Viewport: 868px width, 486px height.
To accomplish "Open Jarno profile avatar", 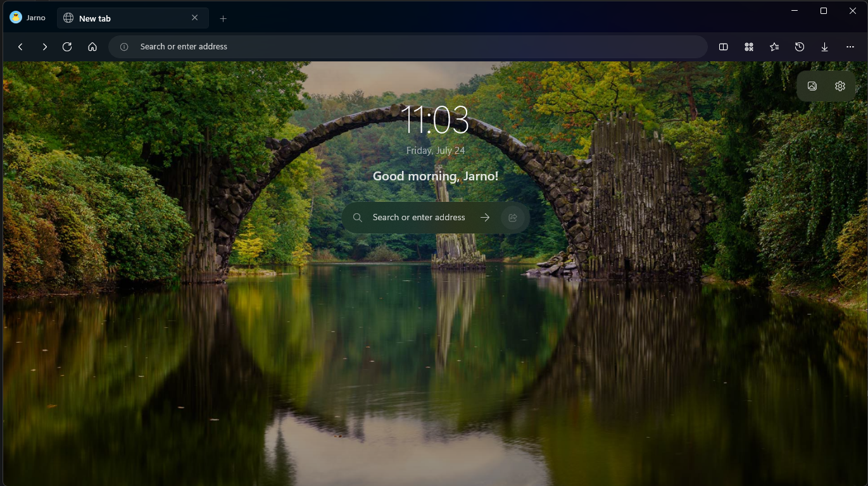I will pos(16,18).
